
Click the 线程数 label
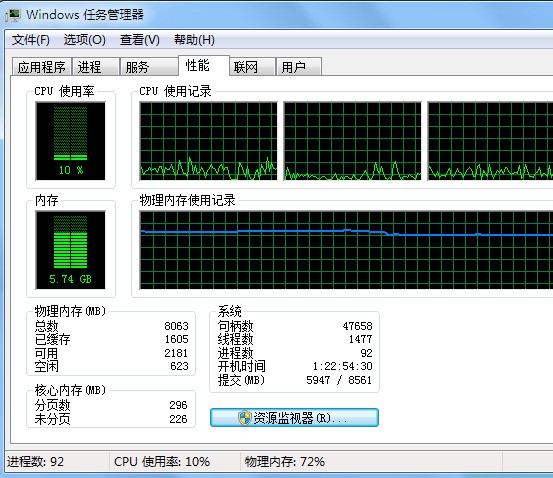click(x=235, y=339)
